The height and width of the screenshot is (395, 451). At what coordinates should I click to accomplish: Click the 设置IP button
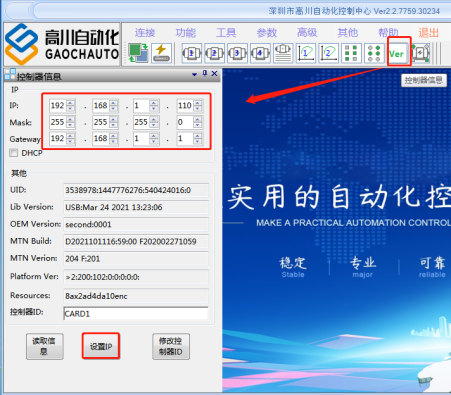pyautogui.click(x=101, y=346)
